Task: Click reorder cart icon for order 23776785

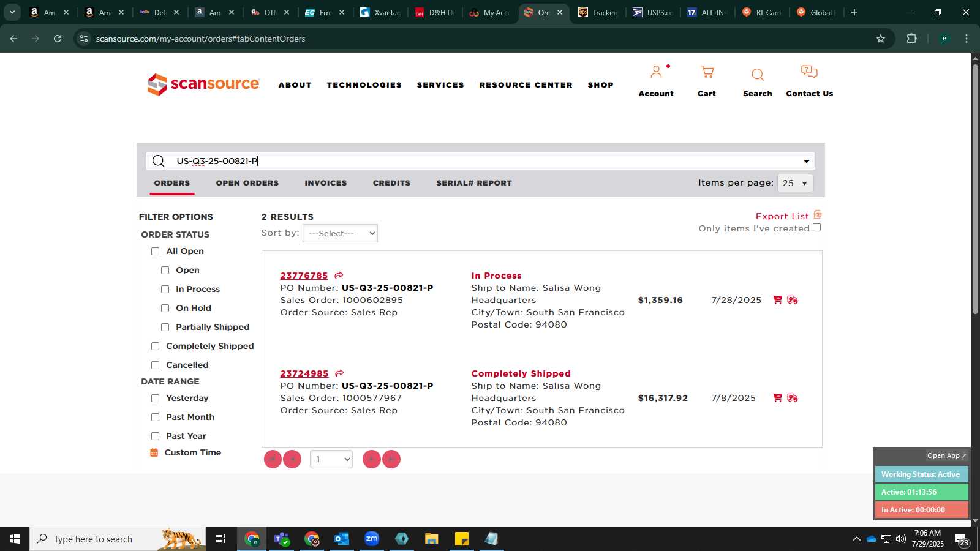Action: point(777,300)
